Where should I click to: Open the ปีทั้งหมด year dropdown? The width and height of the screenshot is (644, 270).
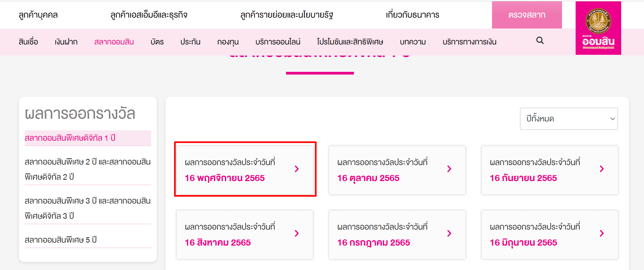(x=569, y=119)
